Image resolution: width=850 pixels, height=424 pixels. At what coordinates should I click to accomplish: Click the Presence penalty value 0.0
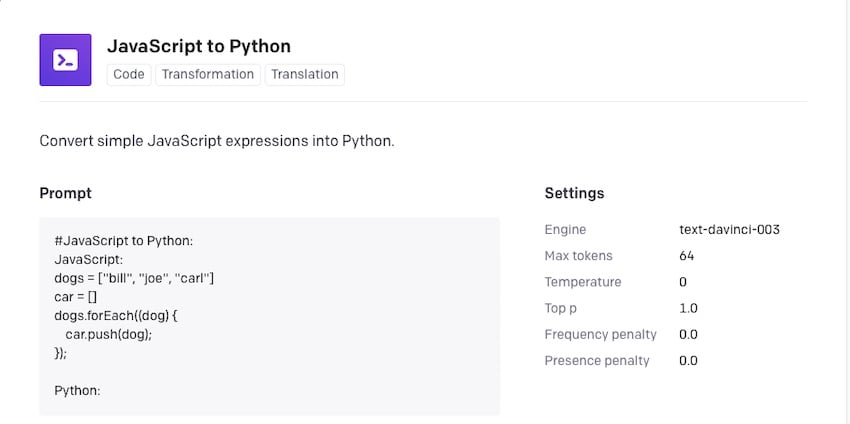pos(688,361)
